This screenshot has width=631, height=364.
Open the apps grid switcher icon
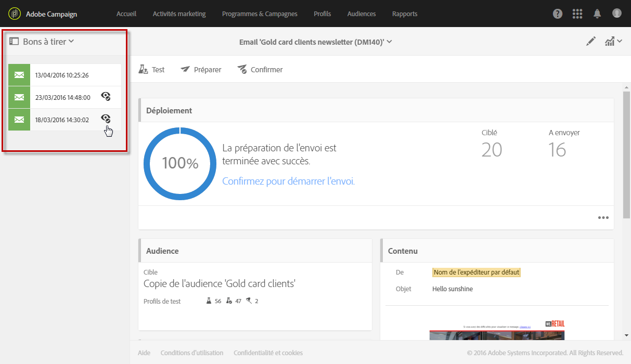[x=577, y=14]
